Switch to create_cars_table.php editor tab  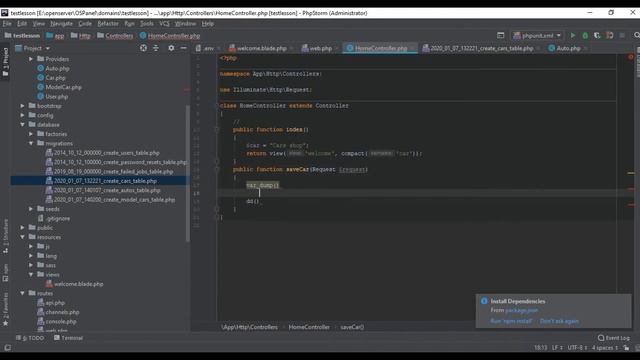pos(481,48)
